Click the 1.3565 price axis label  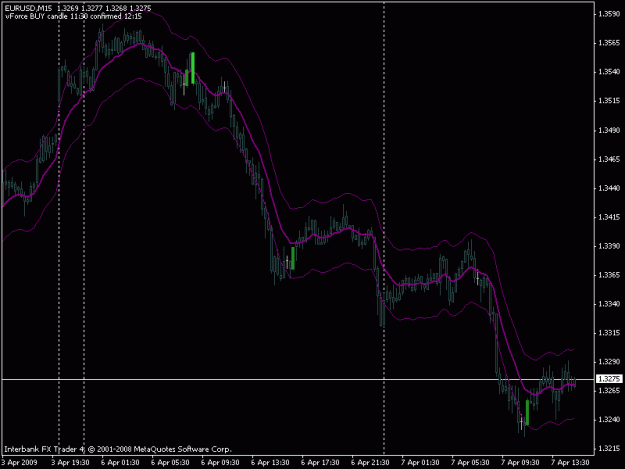pos(609,43)
